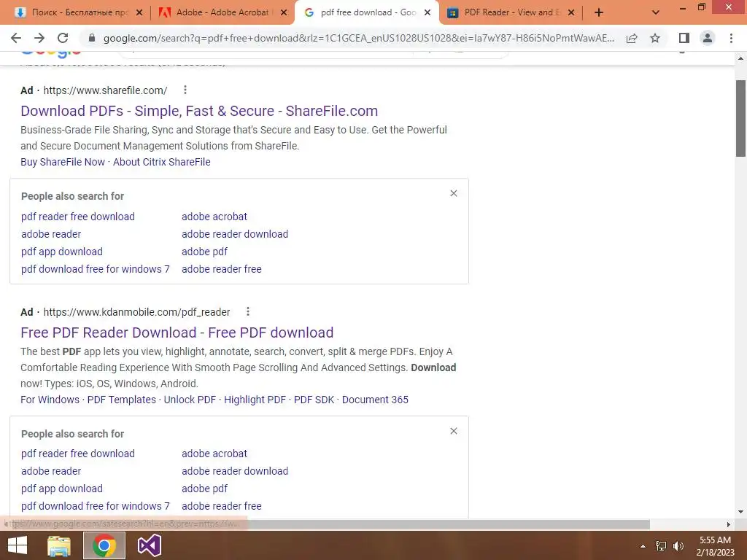Open For Windows sitelink
This screenshot has width=747, height=560.
50,400
